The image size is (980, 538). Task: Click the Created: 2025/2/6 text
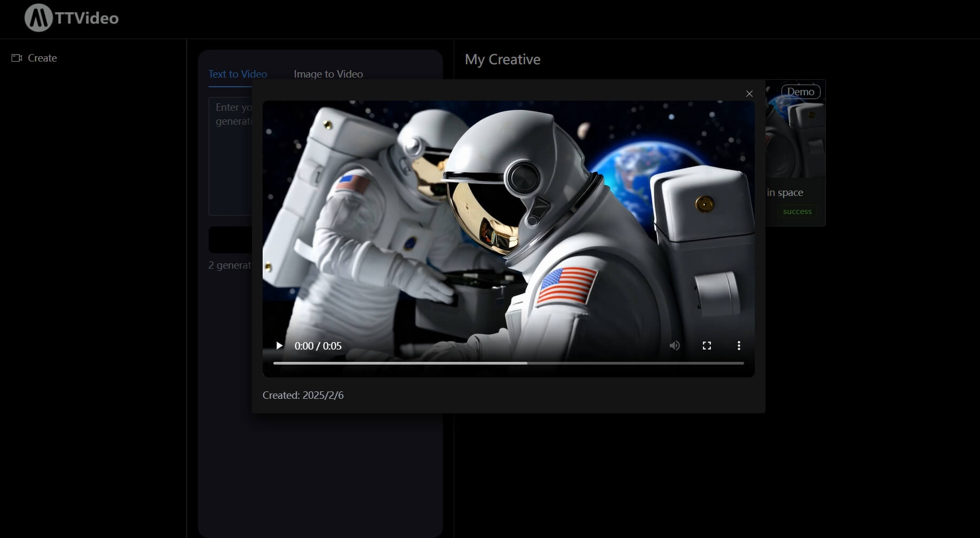303,395
